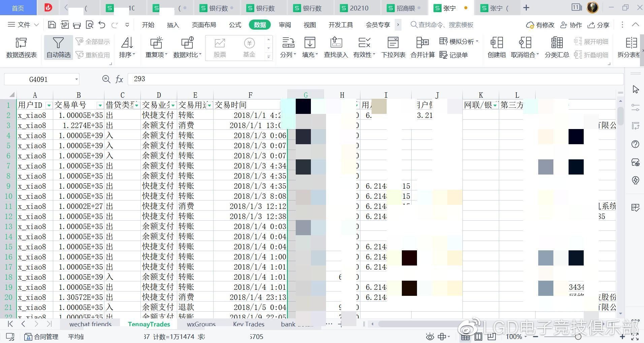This screenshot has width=644, height=343.
Task: Click the formula bar input showing 293
Action: click(x=371, y=79)
